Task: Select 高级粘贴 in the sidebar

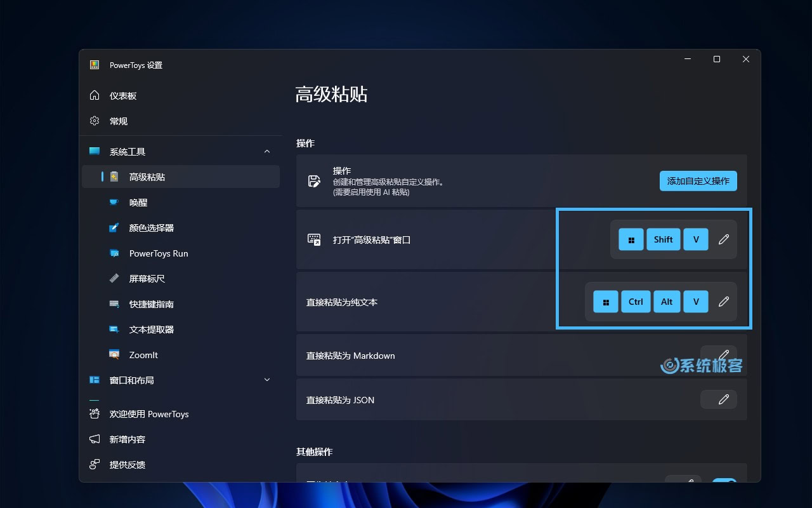Action: (x=181, y=177)
